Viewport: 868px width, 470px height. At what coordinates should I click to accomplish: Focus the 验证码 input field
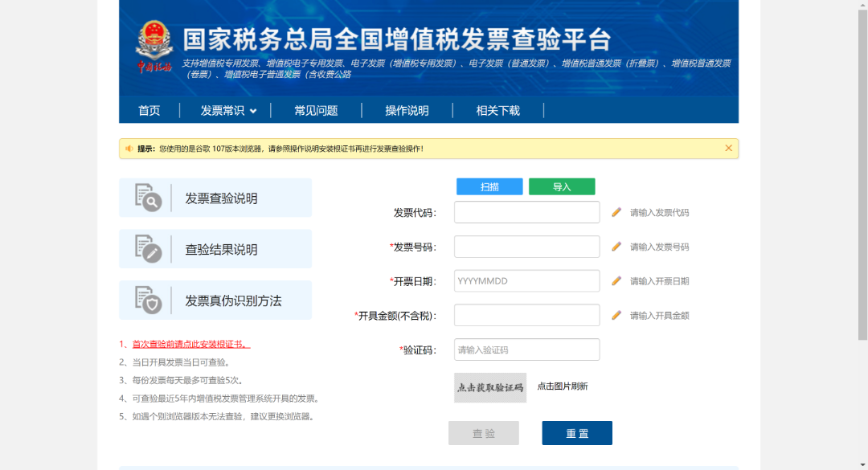pos(527,349)
